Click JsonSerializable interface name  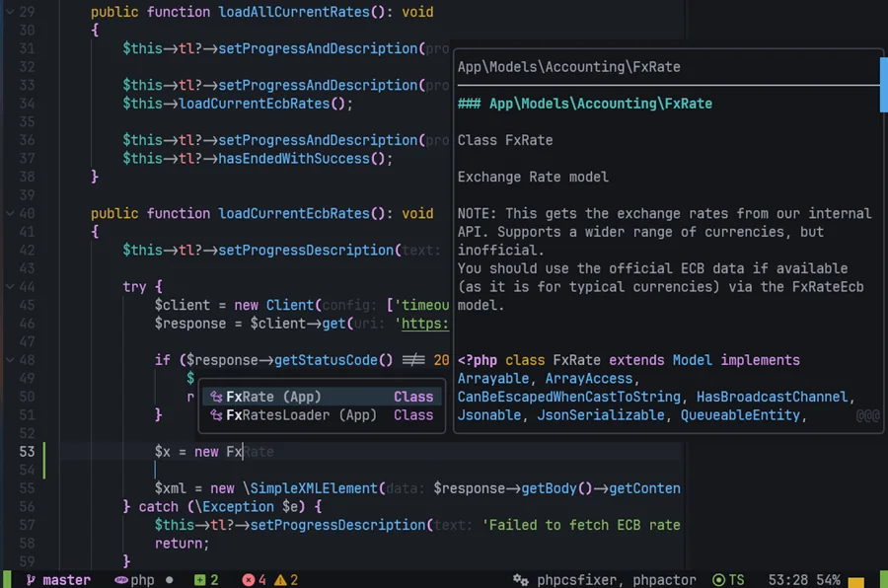[600, 415]
